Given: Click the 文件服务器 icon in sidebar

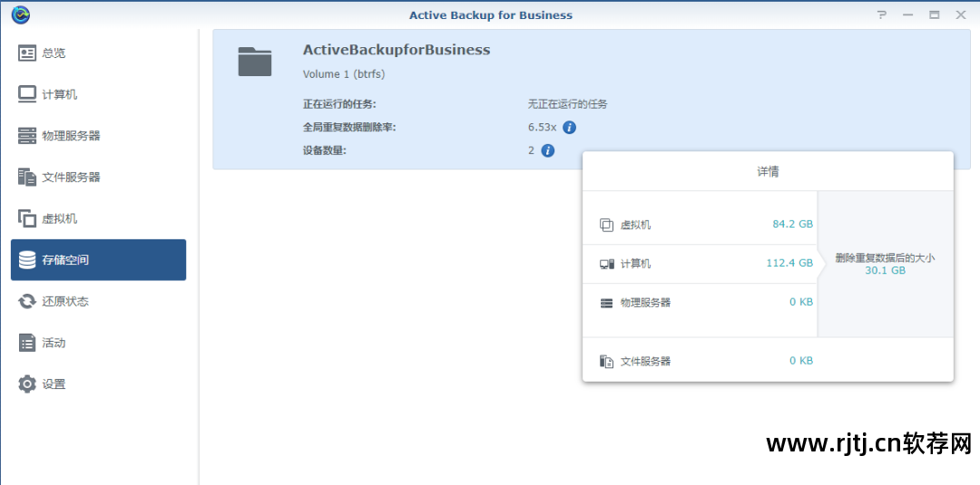Looking at the screenshot, I should (x=27, y=178).
